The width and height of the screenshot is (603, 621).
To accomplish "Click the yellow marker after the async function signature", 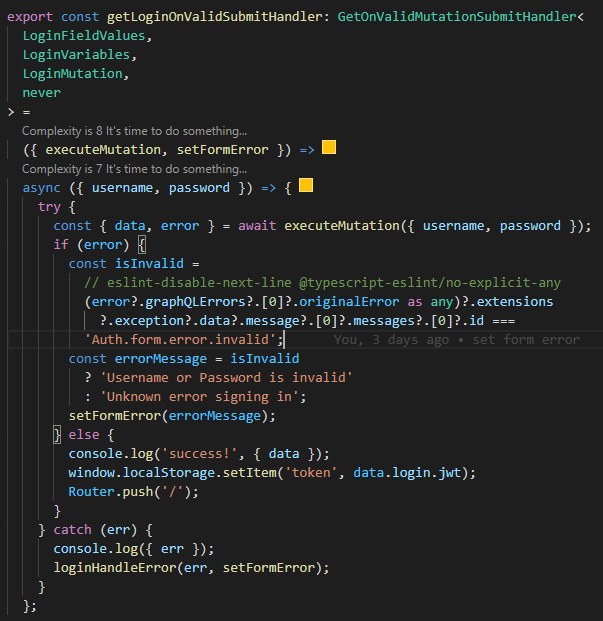I will [306, 186].
